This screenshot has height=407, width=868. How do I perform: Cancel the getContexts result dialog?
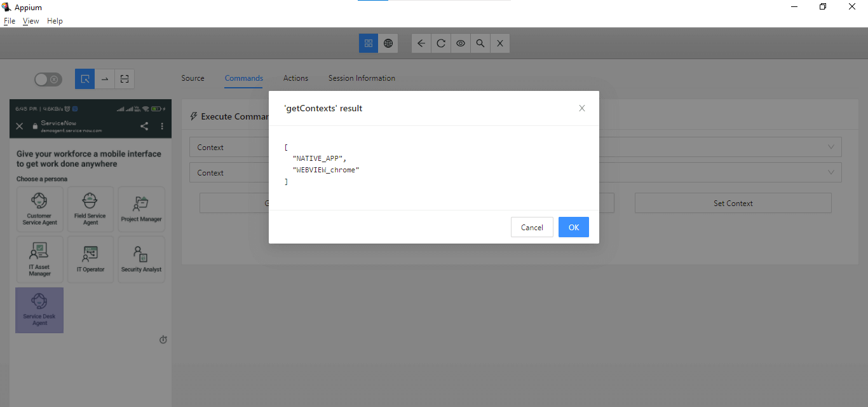click(x=532, y=227)
